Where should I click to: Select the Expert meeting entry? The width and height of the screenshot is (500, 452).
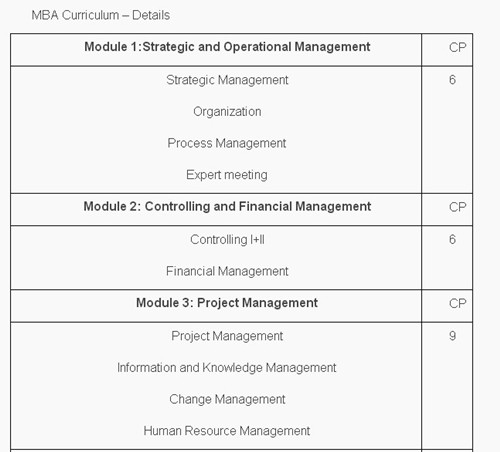coord(227,175)
